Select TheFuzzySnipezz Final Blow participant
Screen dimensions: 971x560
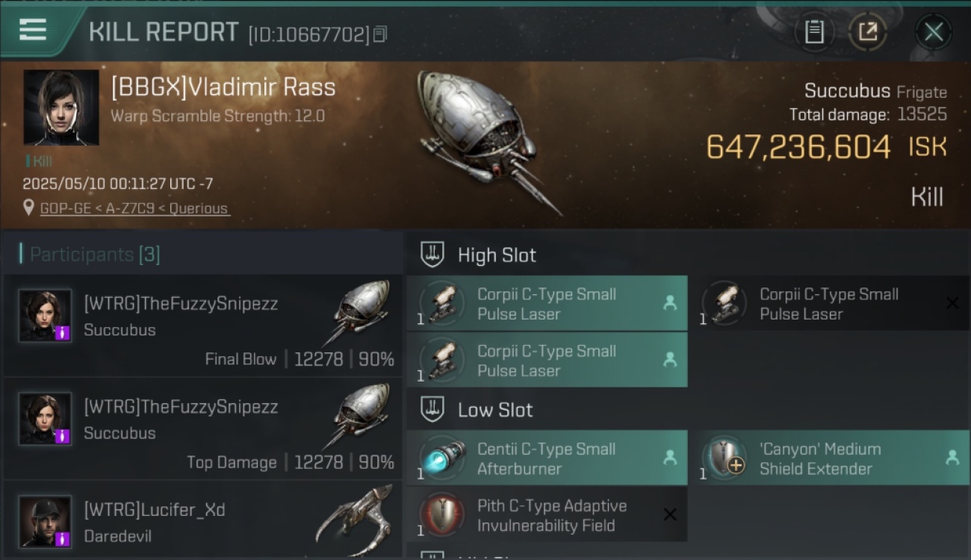[x=203, y=326]
